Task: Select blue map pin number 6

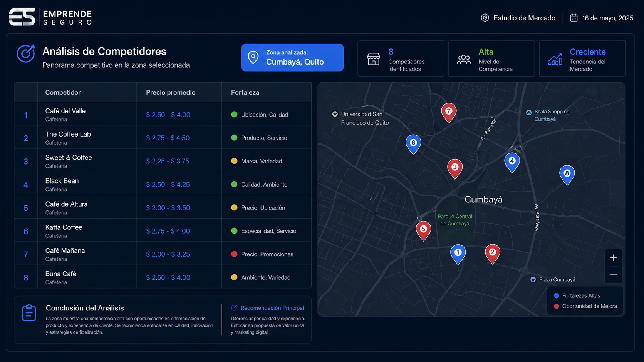Action: (x=413, y=145)
